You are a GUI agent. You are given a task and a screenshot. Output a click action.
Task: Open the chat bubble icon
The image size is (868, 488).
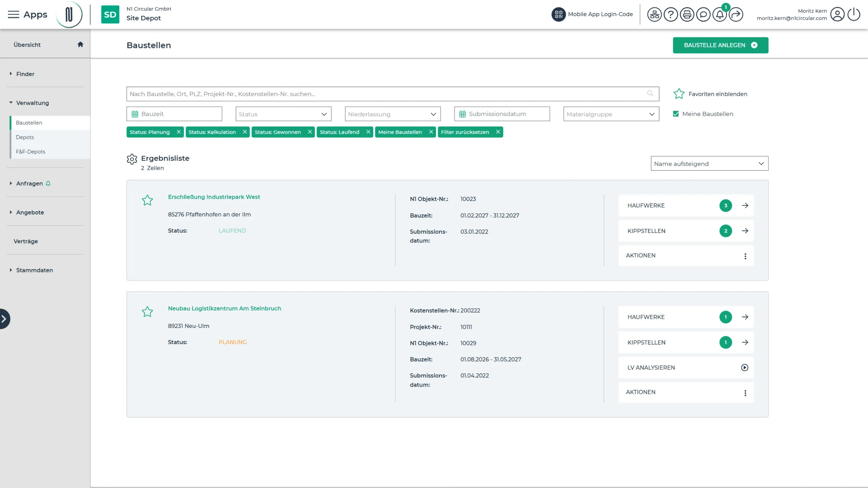tap(703, 15)
